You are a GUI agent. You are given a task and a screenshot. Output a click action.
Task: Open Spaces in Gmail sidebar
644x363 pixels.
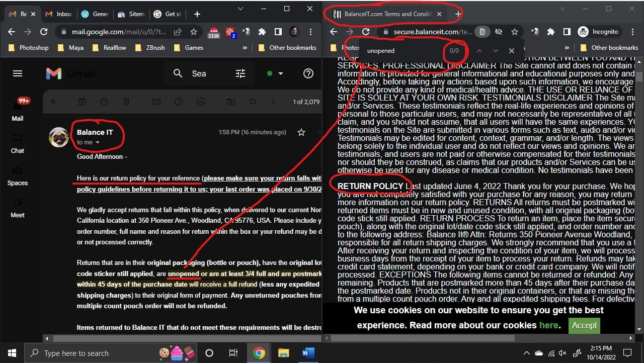(18, 175)
